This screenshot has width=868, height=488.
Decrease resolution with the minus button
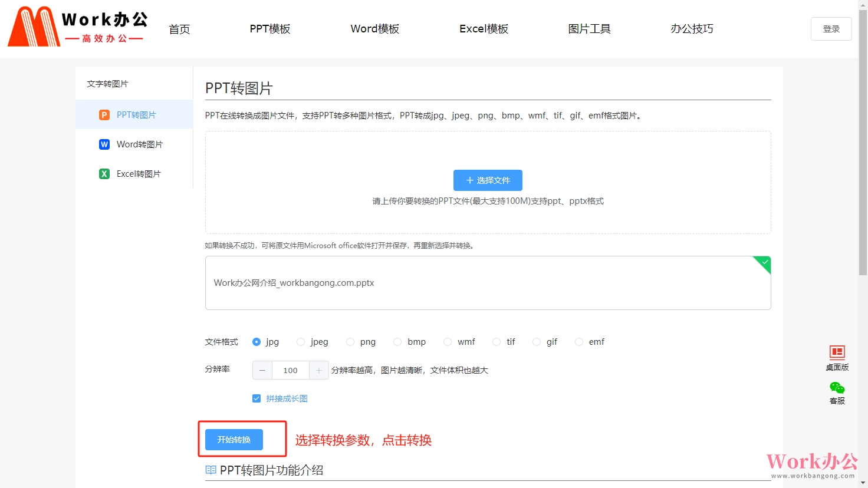click(262, 370)
